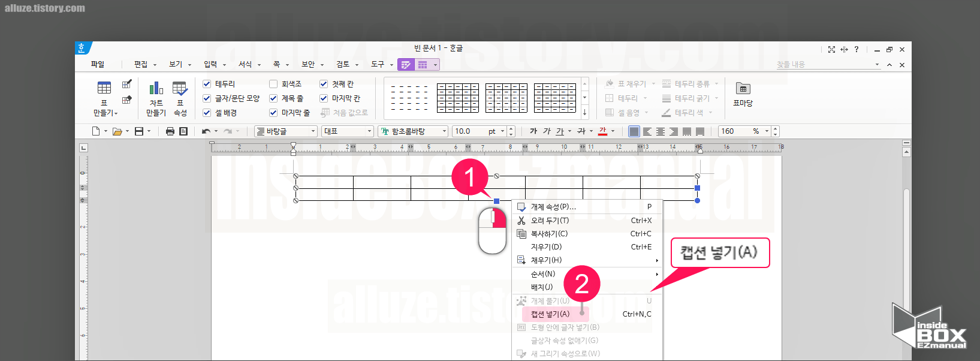980x361 pixels.
Task: Toggle the 첫째 칸 checkbox
Action: coord(324,84)
